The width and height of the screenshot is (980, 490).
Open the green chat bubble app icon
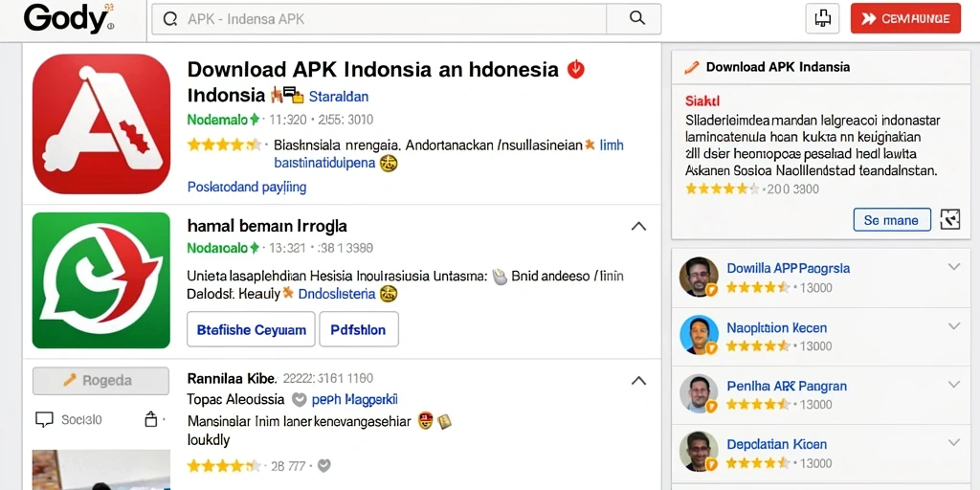[x=101, y=280]
